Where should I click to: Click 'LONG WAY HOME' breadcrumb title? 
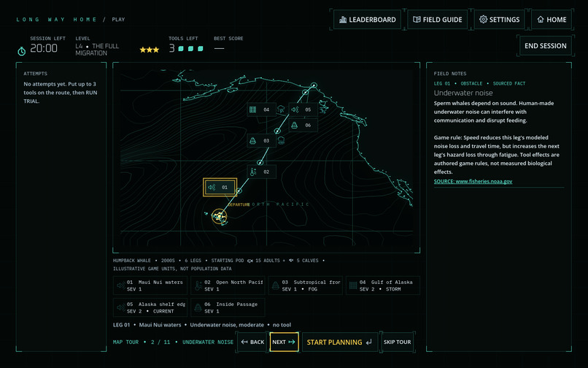tap(56, 20)
